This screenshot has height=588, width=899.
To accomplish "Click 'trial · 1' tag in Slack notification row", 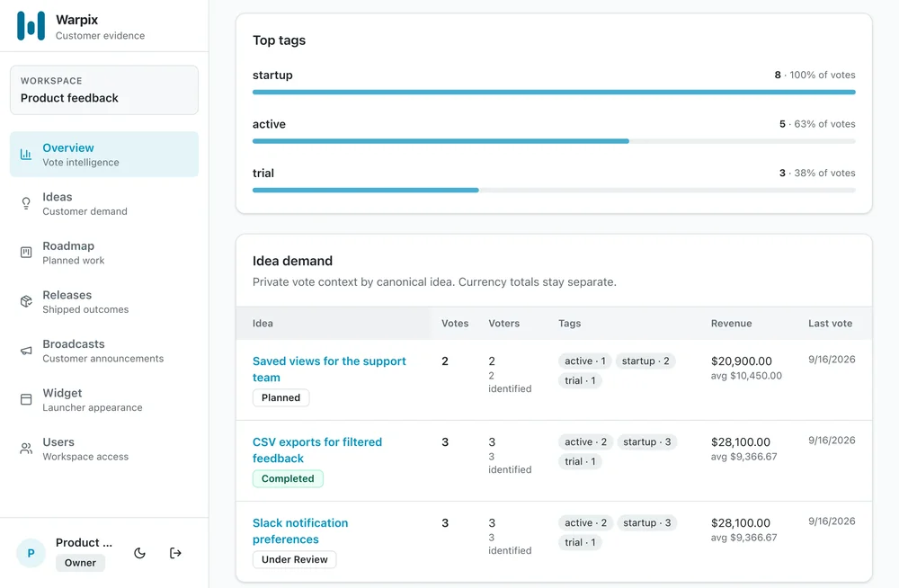I will pos(580,542).
